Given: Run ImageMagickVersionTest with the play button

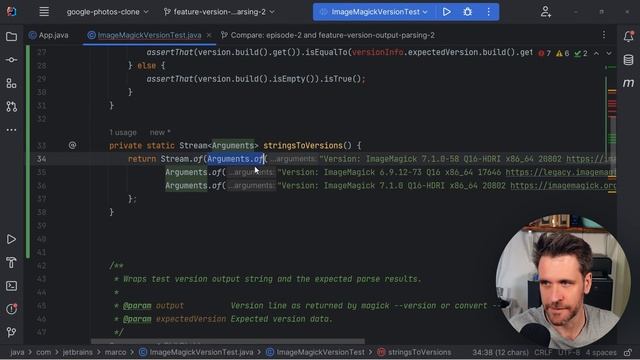Looking at the screenshot, I should coord(447,12).
